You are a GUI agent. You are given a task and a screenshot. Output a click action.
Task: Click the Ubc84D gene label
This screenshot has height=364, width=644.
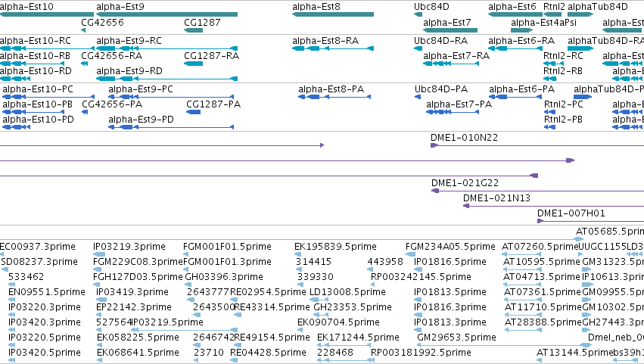(431, 7)
